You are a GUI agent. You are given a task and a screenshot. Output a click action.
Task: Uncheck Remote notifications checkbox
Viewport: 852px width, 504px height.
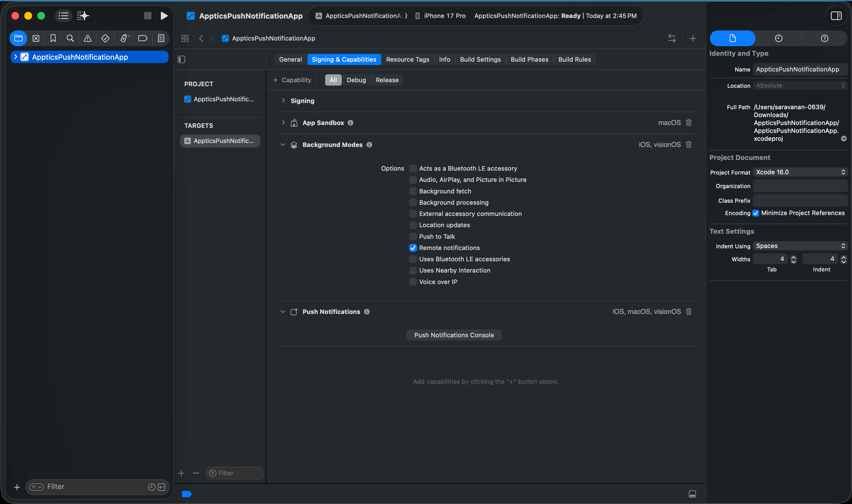tap(413, 248)
